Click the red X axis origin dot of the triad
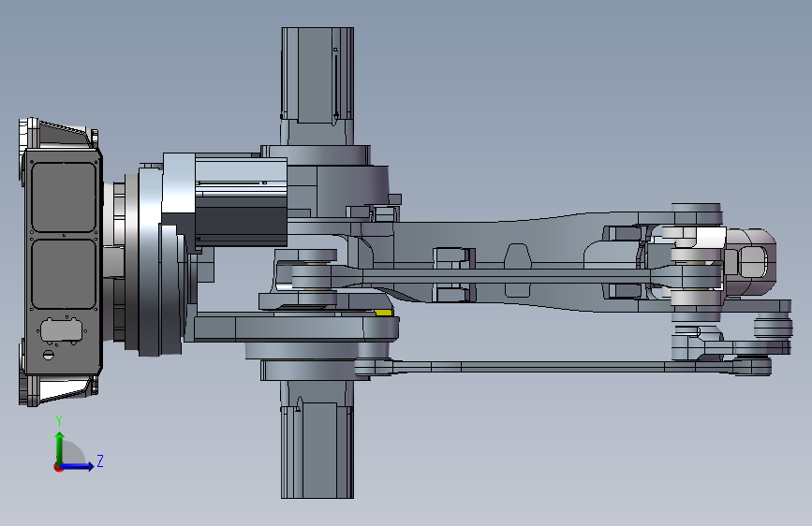The width and height of the screenshot is (812, 526). [58, 467]
